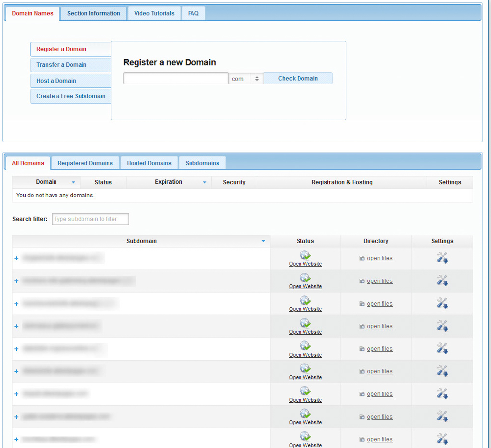Click the globe icon in third subdomain row
This screenshot has width=491, height=448.
[x=305, y=300]
